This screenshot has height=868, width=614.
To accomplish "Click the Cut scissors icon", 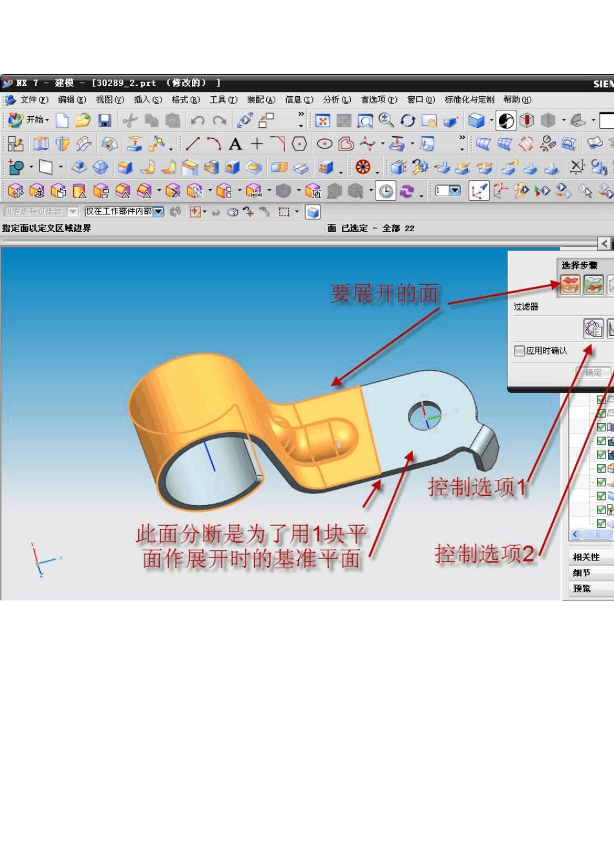I will coord(130,120).
